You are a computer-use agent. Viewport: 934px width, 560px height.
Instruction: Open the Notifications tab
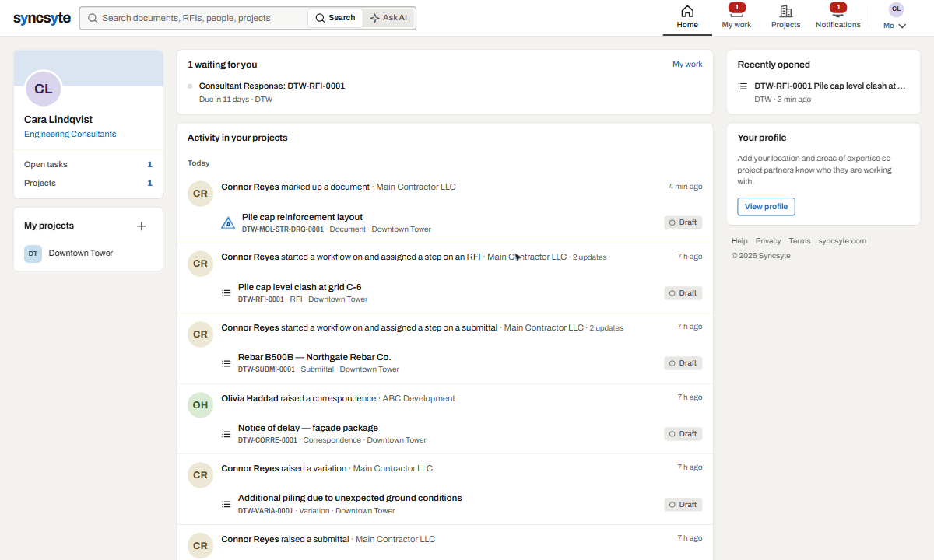click(838, 18)
